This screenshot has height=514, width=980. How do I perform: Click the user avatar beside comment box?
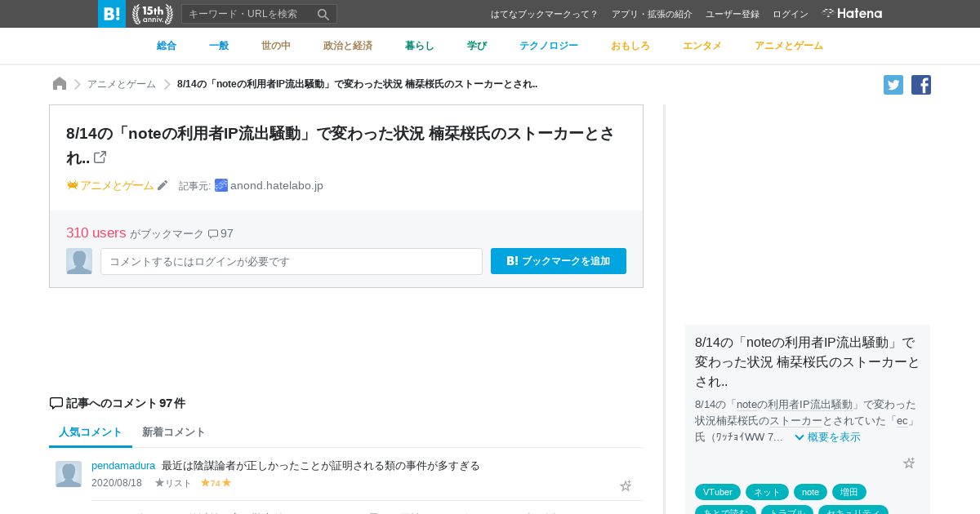(79, 261)
